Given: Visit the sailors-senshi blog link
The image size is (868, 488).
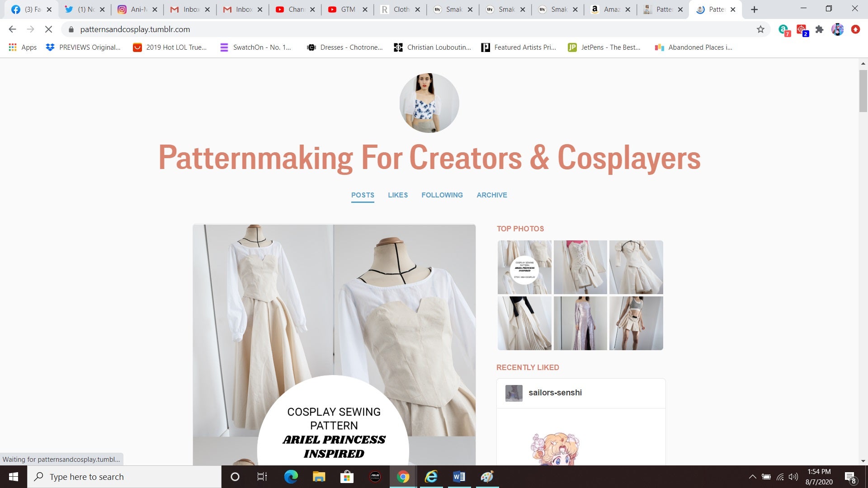Looking at the screenshot, I should point(555,393).
